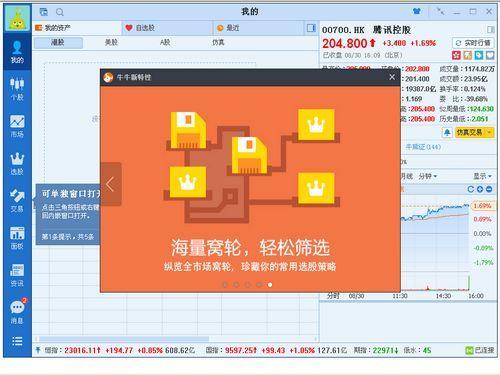Click the orange note icon under 实时行情

468,55
